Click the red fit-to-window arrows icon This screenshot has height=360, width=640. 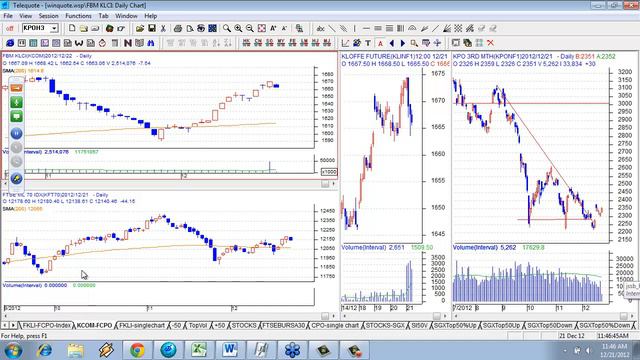[x=261, y=28]
